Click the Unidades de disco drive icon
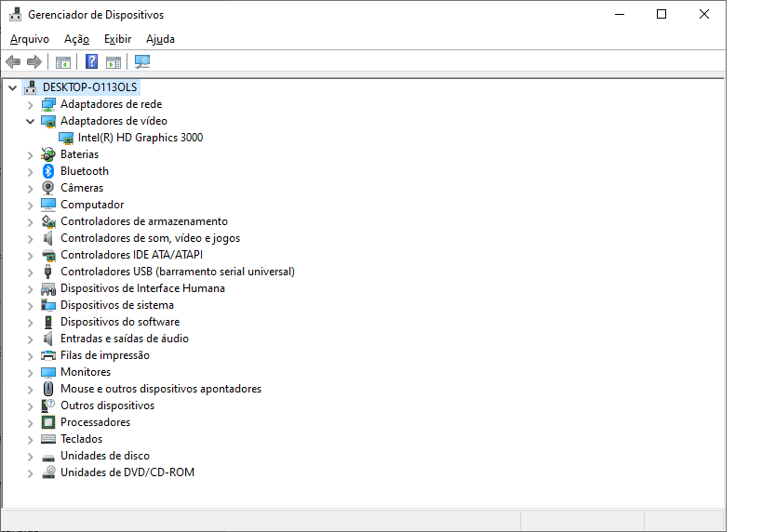Image resolution: width=762 pixels, height=532 pixels. pos(48,457)
